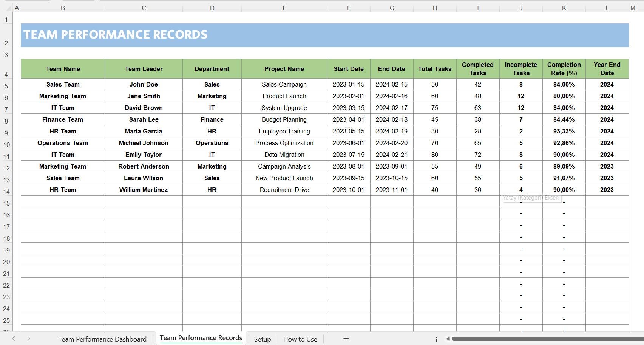The width and height of the screenshot is (644, 345).
Task: Select the Recruitment Drive project cell
Action: (284, 190)
